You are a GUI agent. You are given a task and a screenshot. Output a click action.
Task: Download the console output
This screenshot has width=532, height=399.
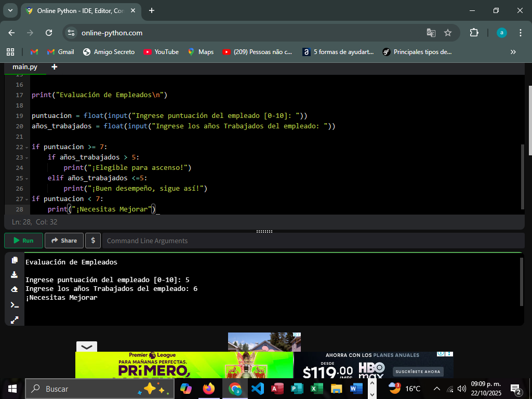tap(15, 275)
